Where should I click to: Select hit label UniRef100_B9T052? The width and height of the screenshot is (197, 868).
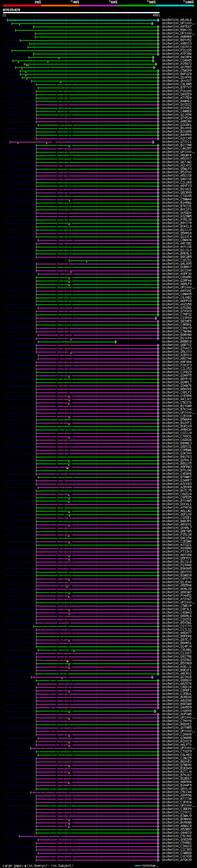pos(177,40)
